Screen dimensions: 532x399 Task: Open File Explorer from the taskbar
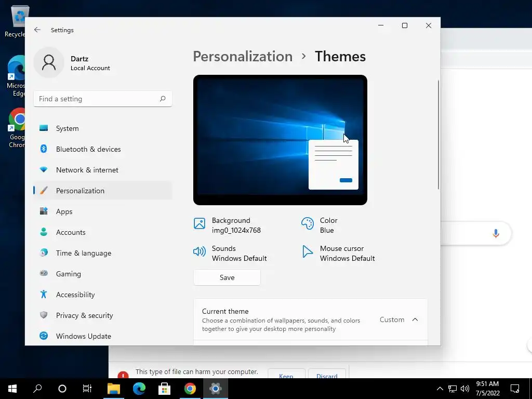coord(114,389)
